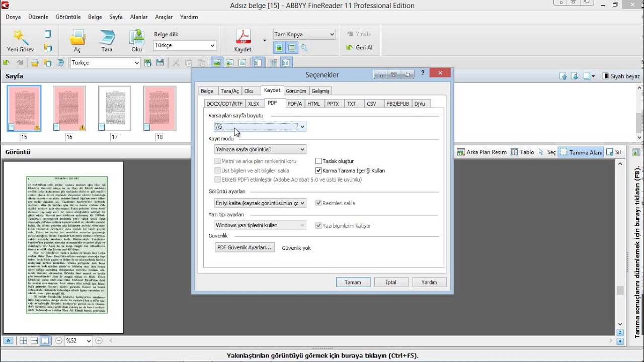Select page 15 thumbnail
Viewport: 644px width, 362px height.
point(24,109)
